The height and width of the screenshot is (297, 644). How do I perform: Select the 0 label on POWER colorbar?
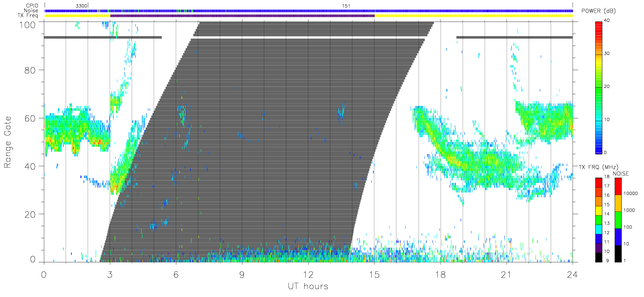tap(606, 152)
